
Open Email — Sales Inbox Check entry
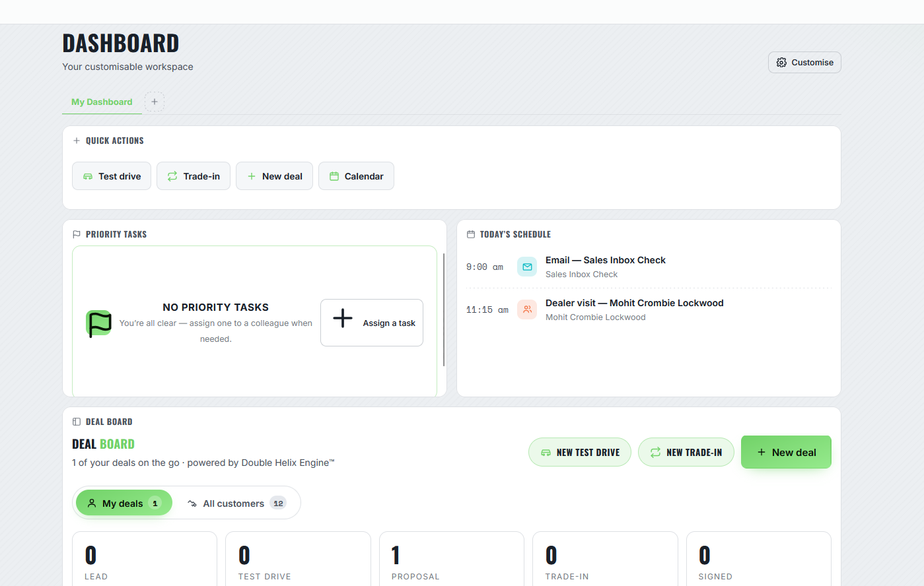point(649,267)
